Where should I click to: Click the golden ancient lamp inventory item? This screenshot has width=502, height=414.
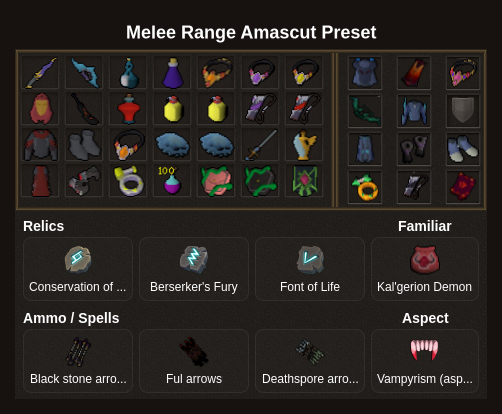[304, 145]
